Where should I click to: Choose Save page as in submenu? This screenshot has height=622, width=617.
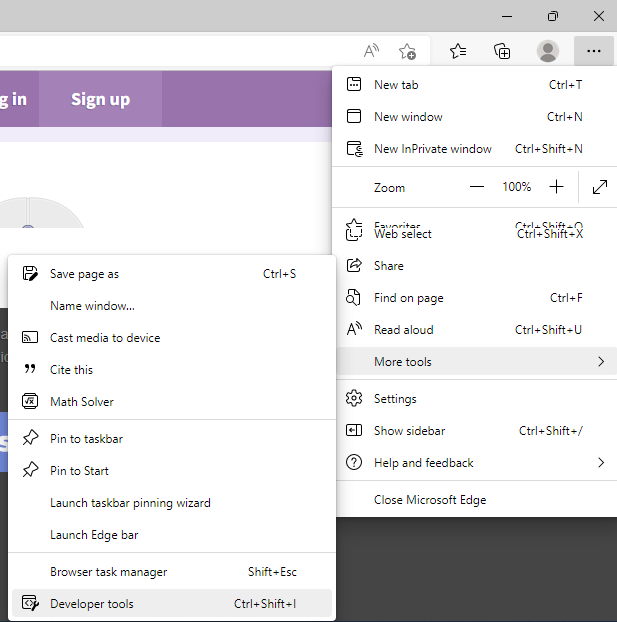pos(172,274)
